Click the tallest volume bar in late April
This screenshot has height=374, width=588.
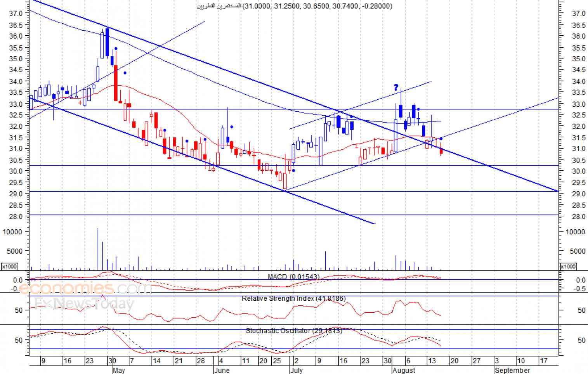(x=98, y=249)
